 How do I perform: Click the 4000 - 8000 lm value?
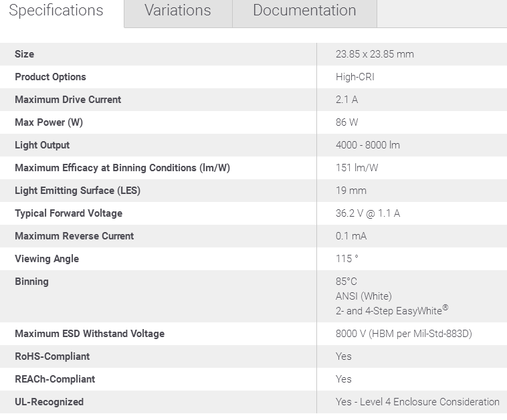[368, 145]
